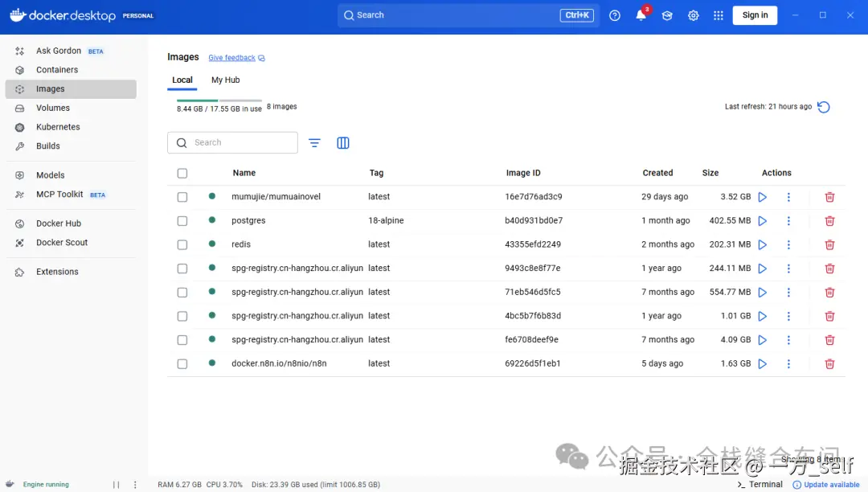Switch to the My Hub tab
The height and width of the screenshot is (492, 868).
[225, 80]
